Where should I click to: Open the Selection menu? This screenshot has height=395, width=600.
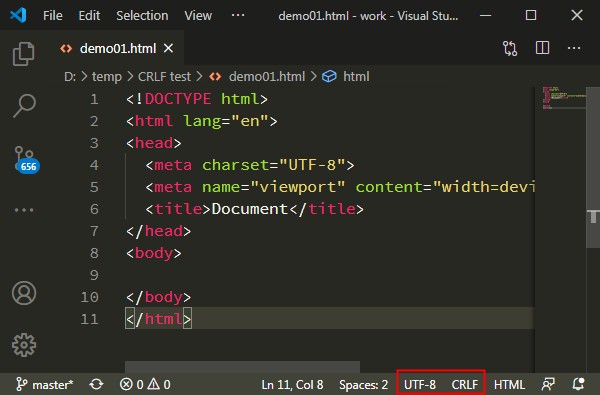point(142,16)
